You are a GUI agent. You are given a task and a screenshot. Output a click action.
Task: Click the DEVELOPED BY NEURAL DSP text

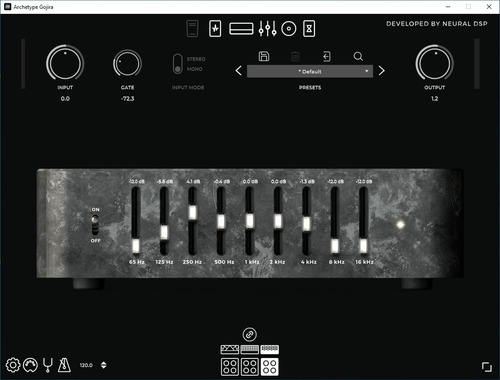tap(437, 24)
